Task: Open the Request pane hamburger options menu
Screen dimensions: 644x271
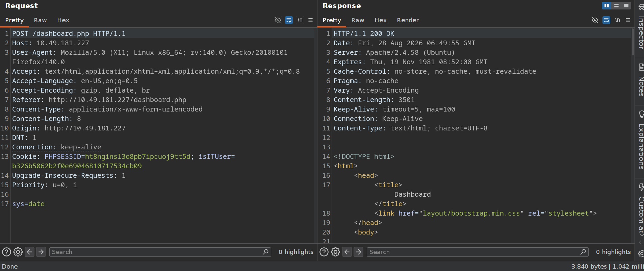Action: click(x=311, y=20)
